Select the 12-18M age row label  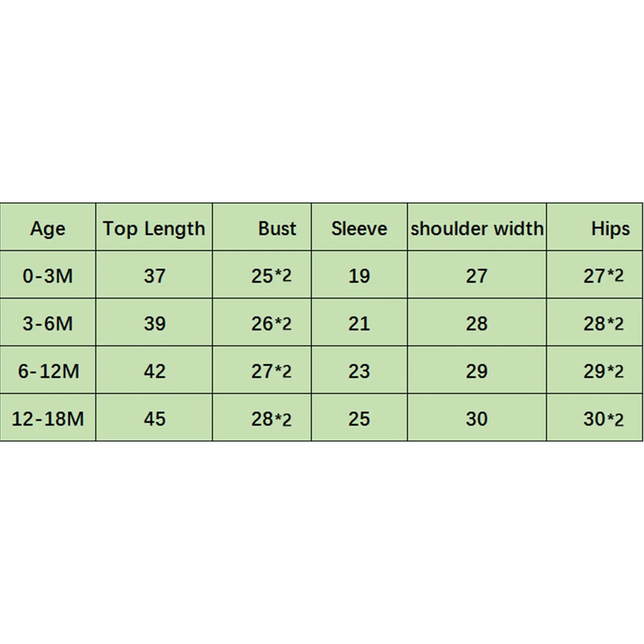pos(48,419)
